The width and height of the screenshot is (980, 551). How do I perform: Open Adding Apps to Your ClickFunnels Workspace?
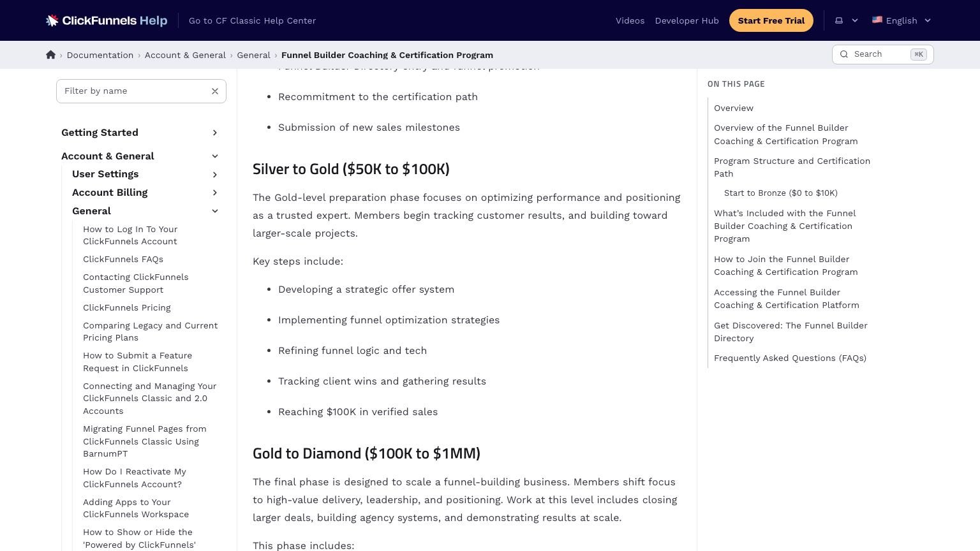tap(136, 508)
